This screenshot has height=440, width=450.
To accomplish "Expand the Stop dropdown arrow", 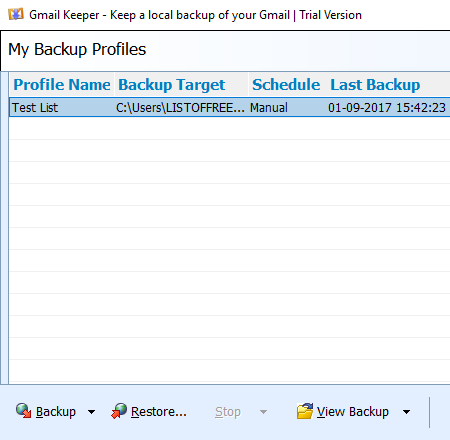I will 263,412.
